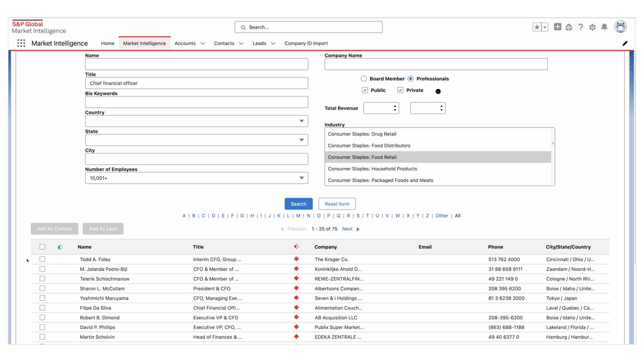
Task: Select the Board Member radio button
Action: click(364, 79)
